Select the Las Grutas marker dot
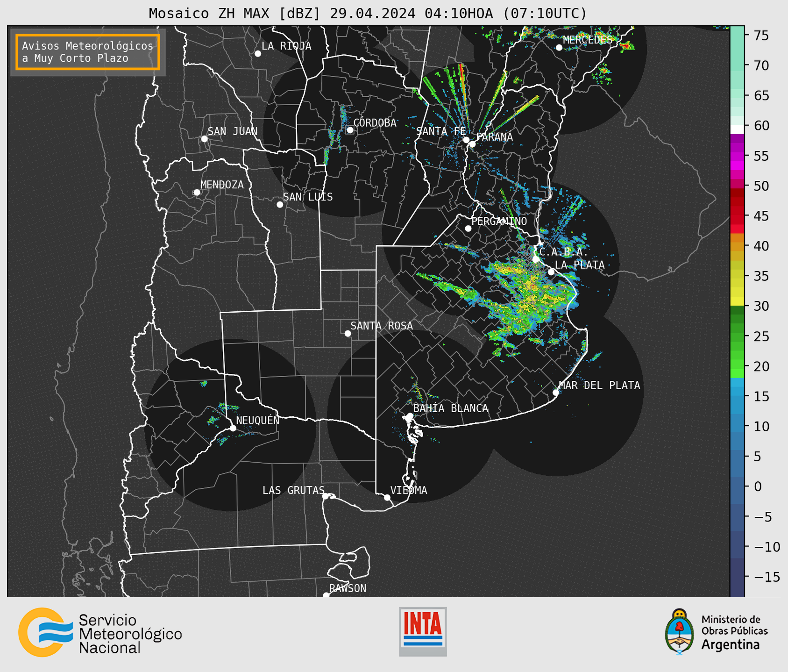Viewport: 788px width, 672px height. (326, 496)
